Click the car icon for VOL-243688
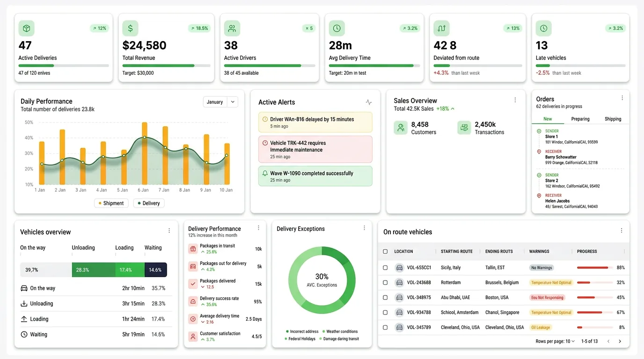 399,283
